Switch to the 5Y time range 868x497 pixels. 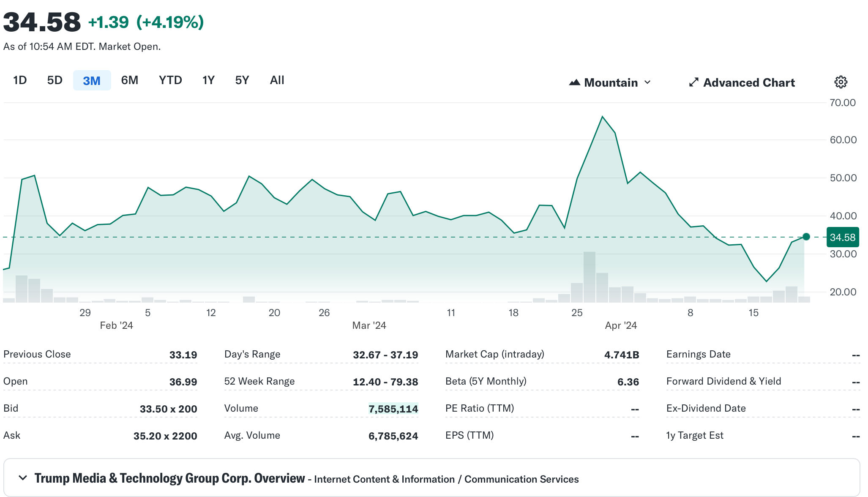click(242, 80)
